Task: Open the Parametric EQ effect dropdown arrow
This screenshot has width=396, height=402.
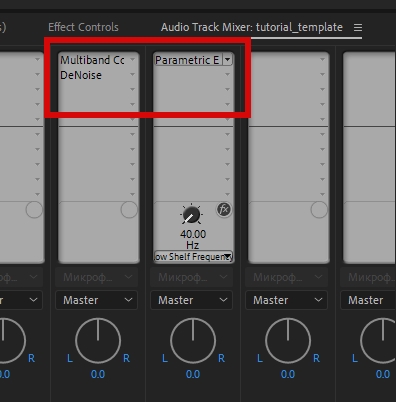Action: point(228,60)
